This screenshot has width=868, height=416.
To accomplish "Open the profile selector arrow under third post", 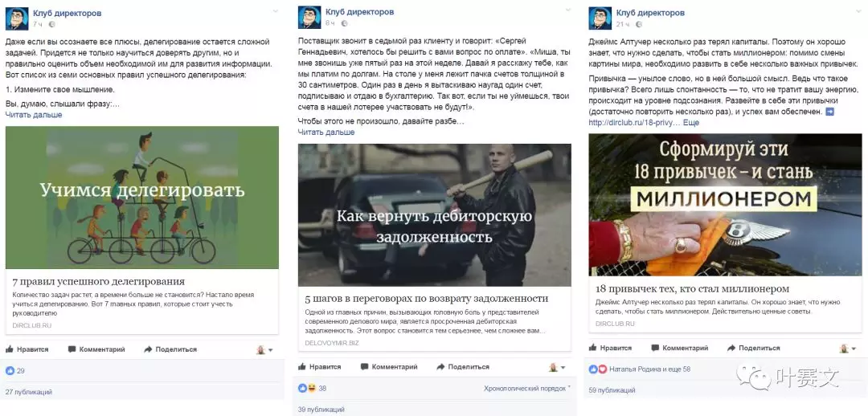I will [854, 349].
